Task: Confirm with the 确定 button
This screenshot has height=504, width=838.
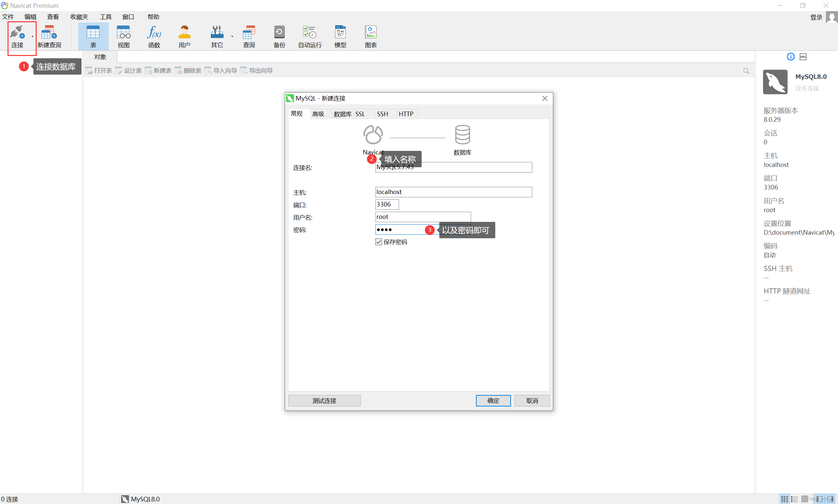Action: tap(493, 400)
